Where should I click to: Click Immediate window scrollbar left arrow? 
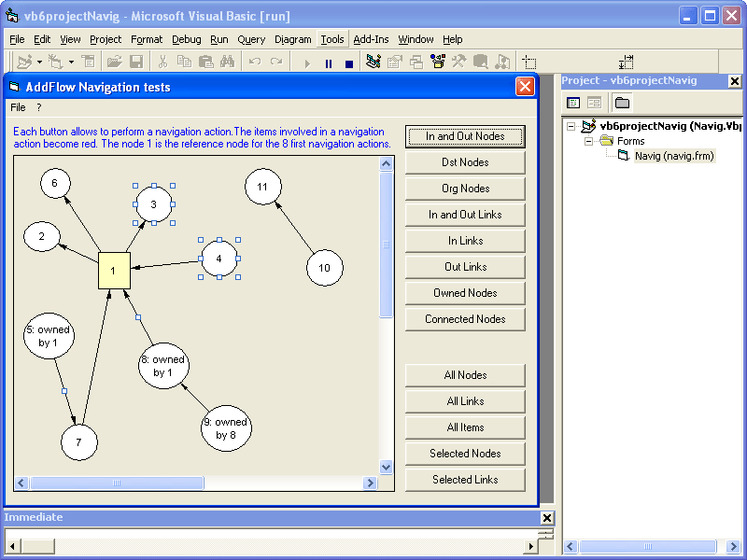click(12, 546)
